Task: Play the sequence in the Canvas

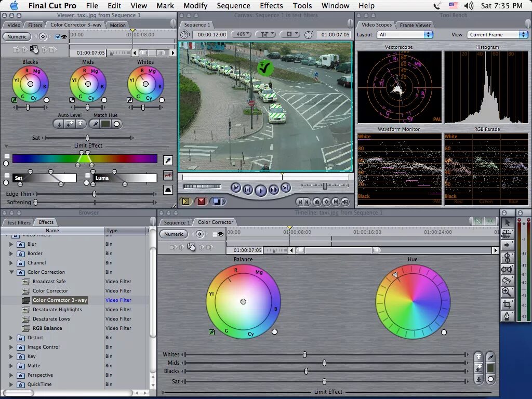Action: [x=261, y=191]
